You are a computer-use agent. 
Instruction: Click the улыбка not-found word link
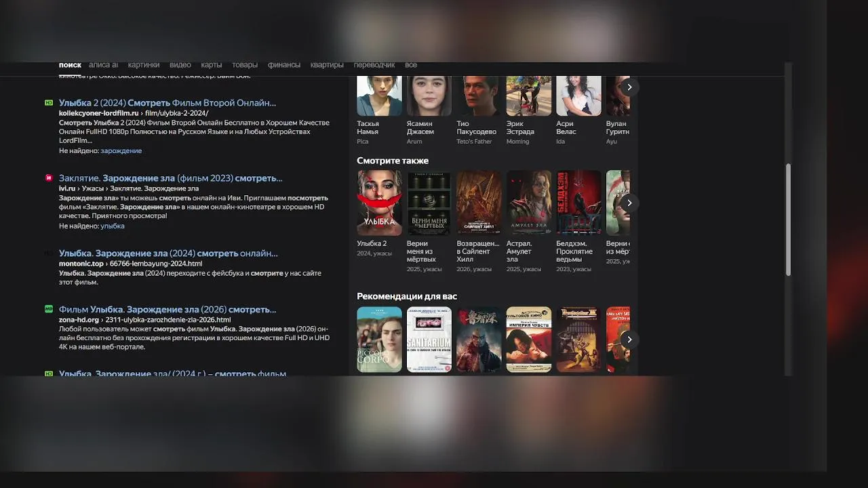113,226
